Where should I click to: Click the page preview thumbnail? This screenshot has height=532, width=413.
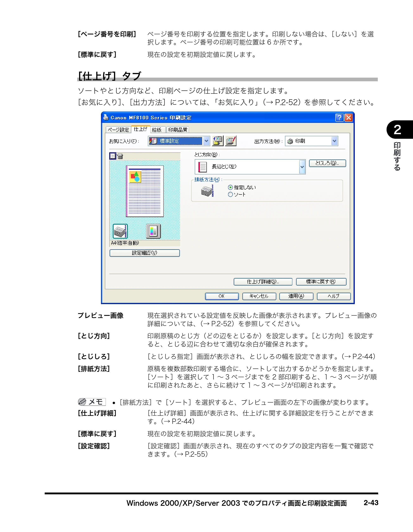point(145,191)
